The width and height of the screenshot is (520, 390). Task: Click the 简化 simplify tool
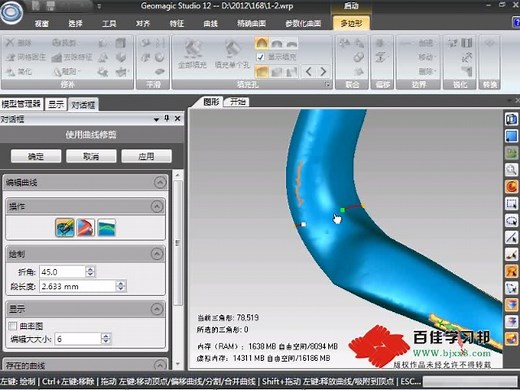tap(19, 71)
